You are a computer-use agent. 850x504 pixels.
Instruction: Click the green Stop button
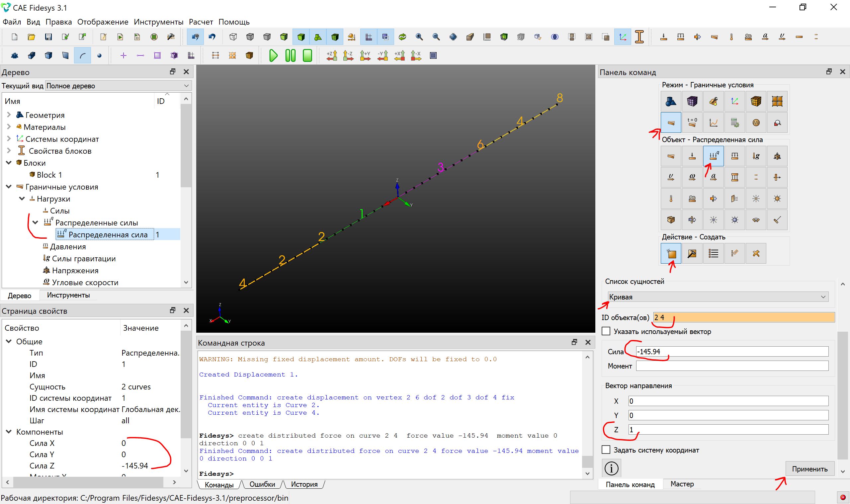click(307, 55)
